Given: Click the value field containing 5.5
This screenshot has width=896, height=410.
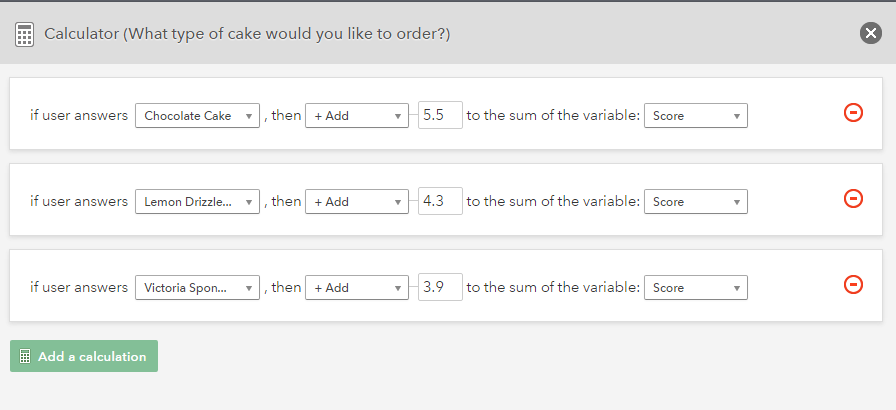Looking at the screenshot, I should (x=440, y=115).
